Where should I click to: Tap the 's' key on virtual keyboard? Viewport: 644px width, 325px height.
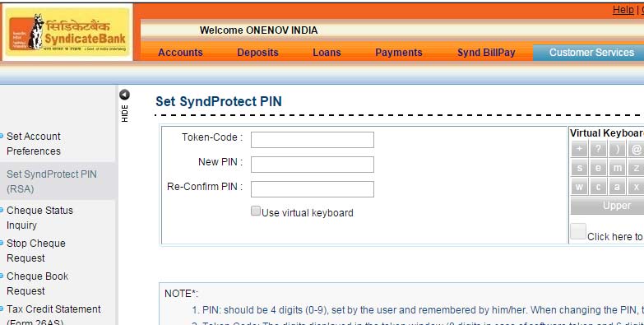click(x=579, y=168)
